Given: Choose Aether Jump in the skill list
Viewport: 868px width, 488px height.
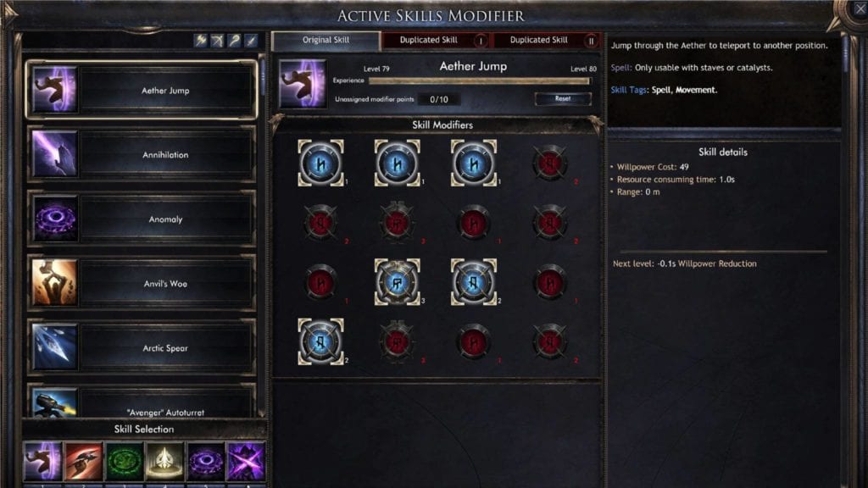Looking at the screenshot, I should (x=142, y=90).
